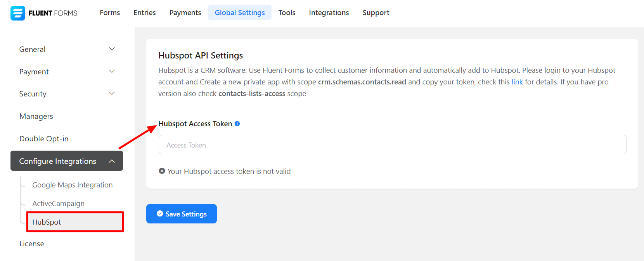644x261 pixels.
Task: Go to the Entries tab
Action: point(145,13)
